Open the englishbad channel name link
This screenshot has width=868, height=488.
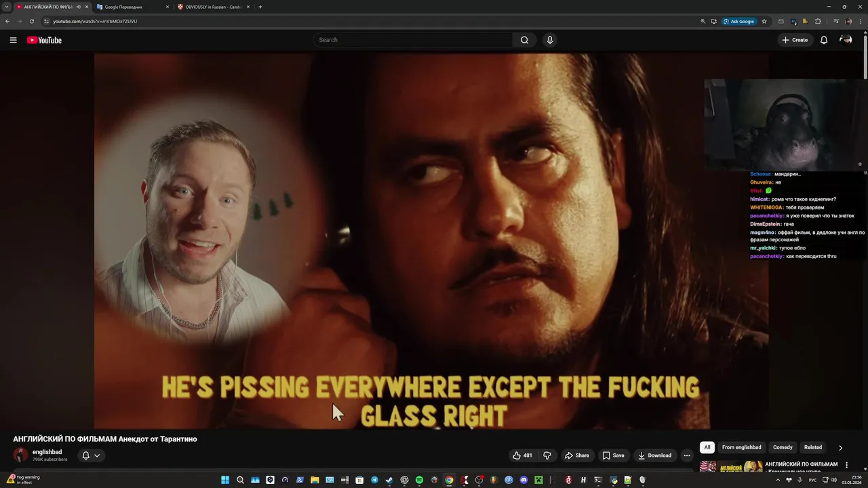47,452
